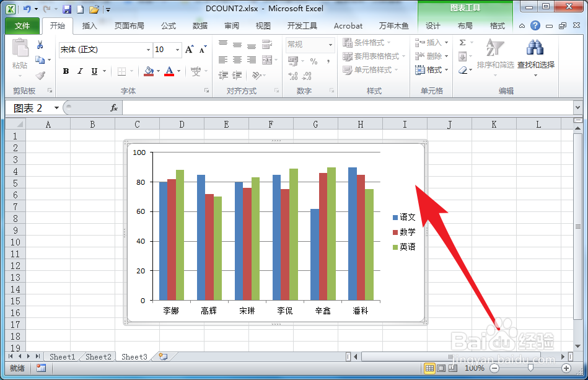
Task: Click the vertical scrollbar down arrow
Action: coord(577,346)
